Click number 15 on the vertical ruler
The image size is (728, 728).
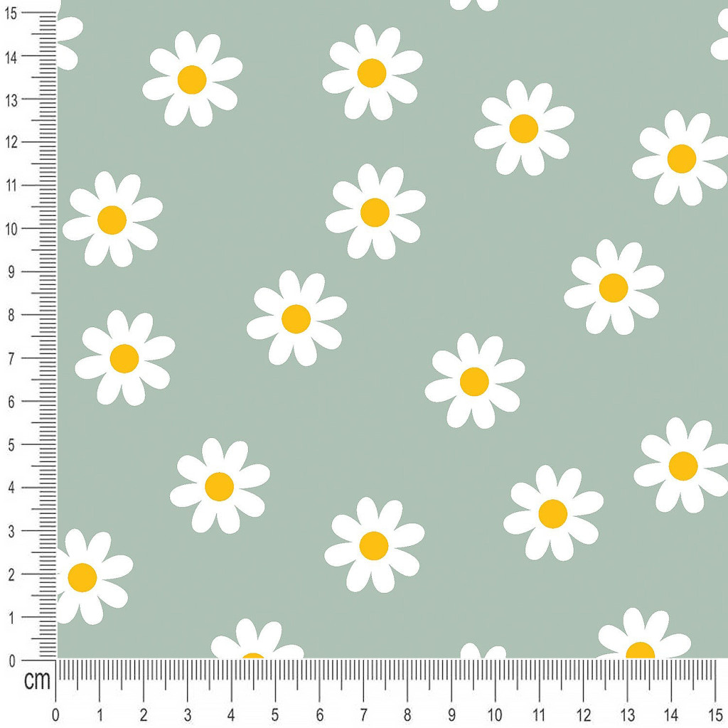coord(10,14)
